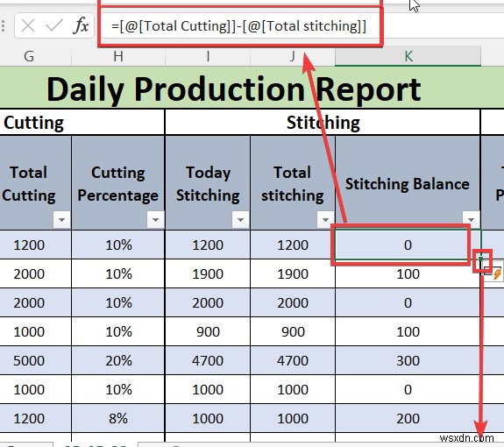504x447 pixels.
Task: Open the Insert Function fx icon
Action: [x=81, y=25]
